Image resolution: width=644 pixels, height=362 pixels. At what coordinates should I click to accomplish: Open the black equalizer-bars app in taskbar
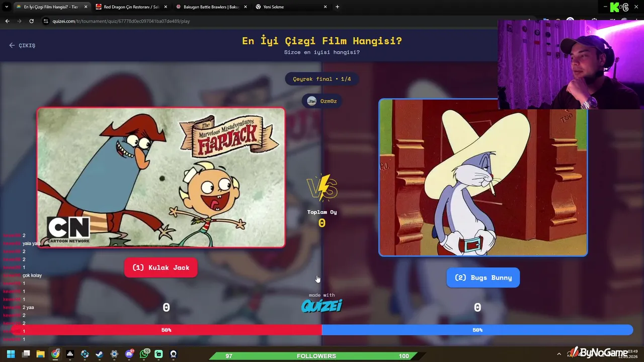70,354
